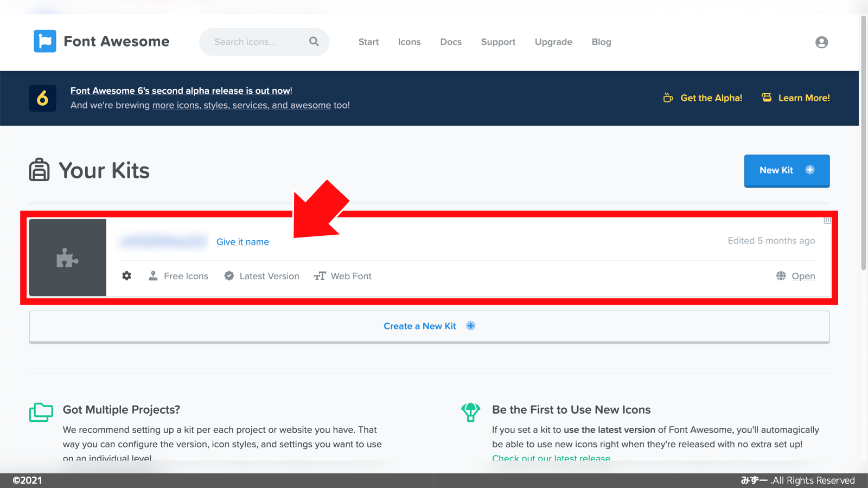Viewport: 868px width, 488px height.
Task: Click Be the First to Use New Icons heading
Action: tap(571, 410)
